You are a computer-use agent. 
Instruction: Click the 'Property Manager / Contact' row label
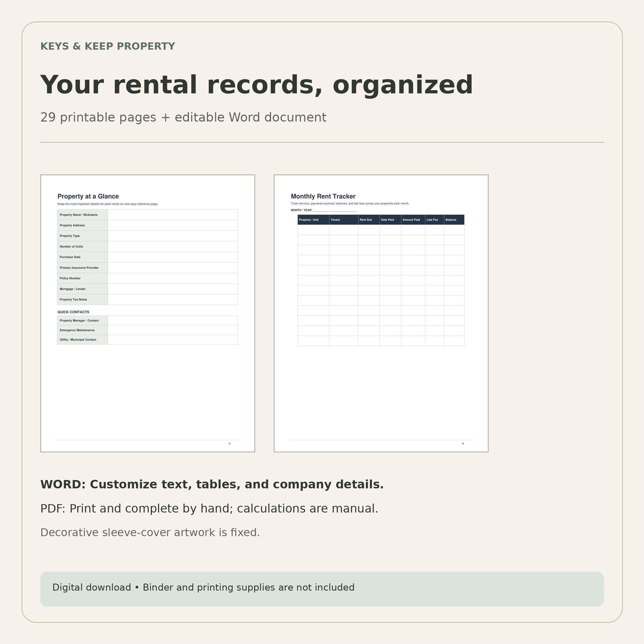83,320
